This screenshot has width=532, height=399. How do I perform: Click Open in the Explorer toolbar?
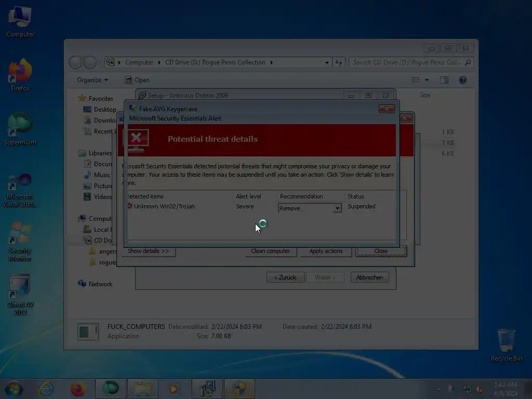(x=137, y=80)
